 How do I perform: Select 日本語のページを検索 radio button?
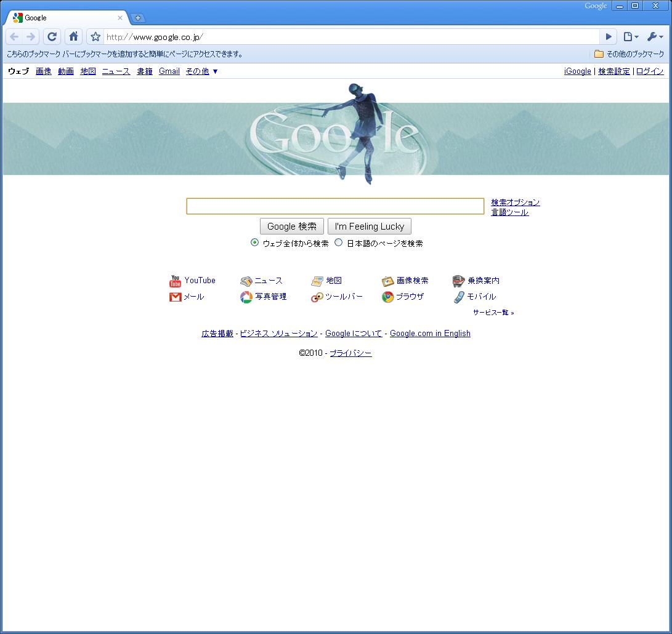point(339,243)
